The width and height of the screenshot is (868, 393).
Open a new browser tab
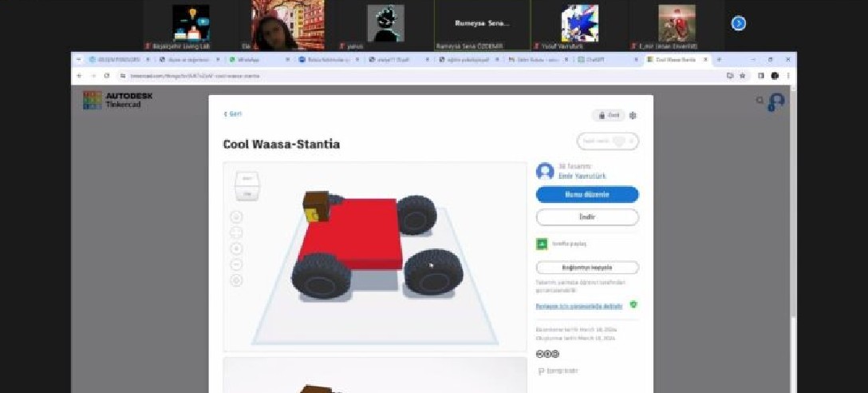point(719,59)
